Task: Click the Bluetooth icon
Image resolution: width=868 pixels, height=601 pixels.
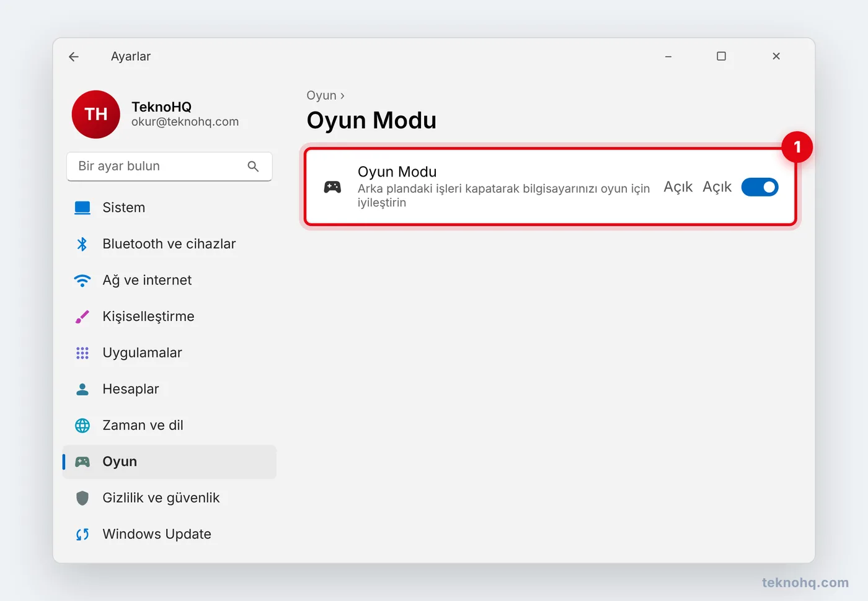Action: (82, 244)
